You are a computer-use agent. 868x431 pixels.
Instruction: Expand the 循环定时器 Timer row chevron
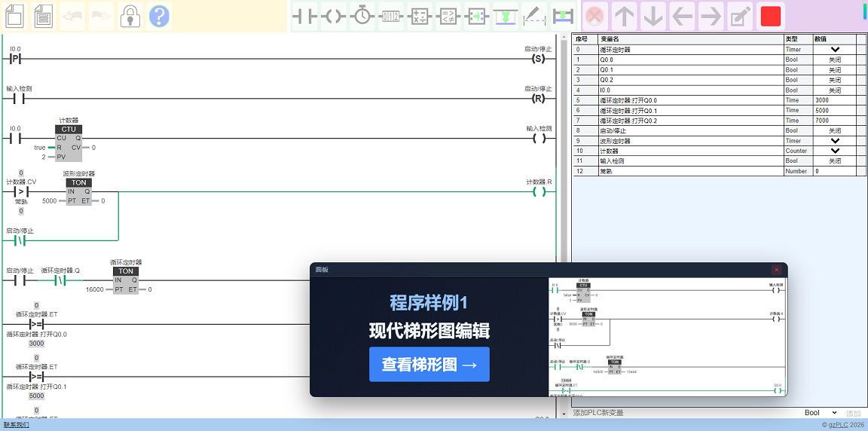835,49
